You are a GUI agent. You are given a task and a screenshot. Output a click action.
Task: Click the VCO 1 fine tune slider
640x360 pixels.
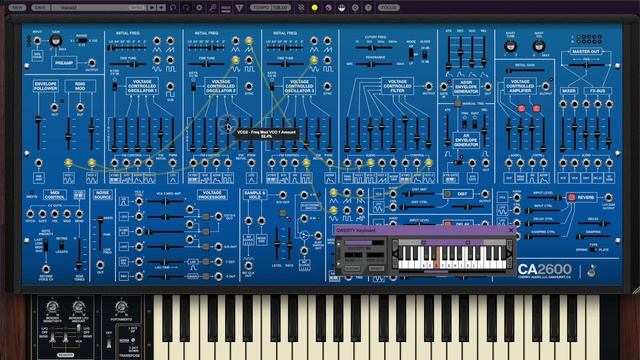coord(127,64)
